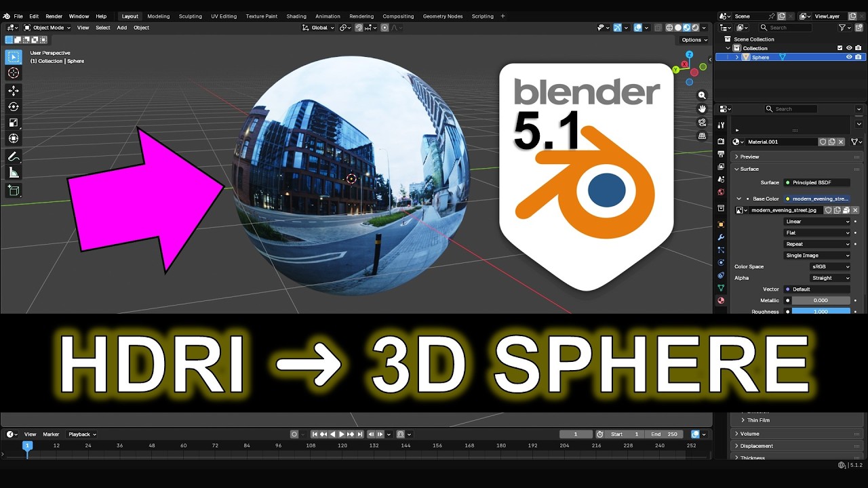Hide Sphere with its eye icon
This screenshot has width=868, height=488.
click(x=849, y=57)
